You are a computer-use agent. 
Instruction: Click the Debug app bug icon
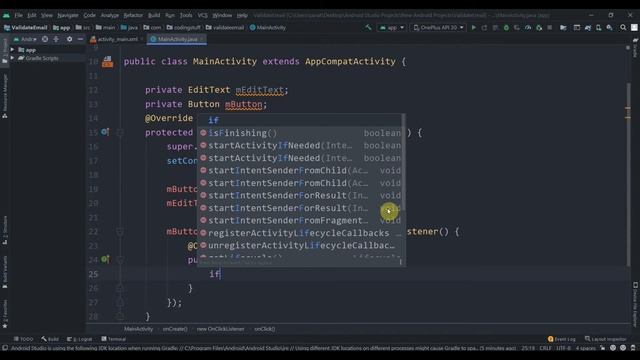506,27
